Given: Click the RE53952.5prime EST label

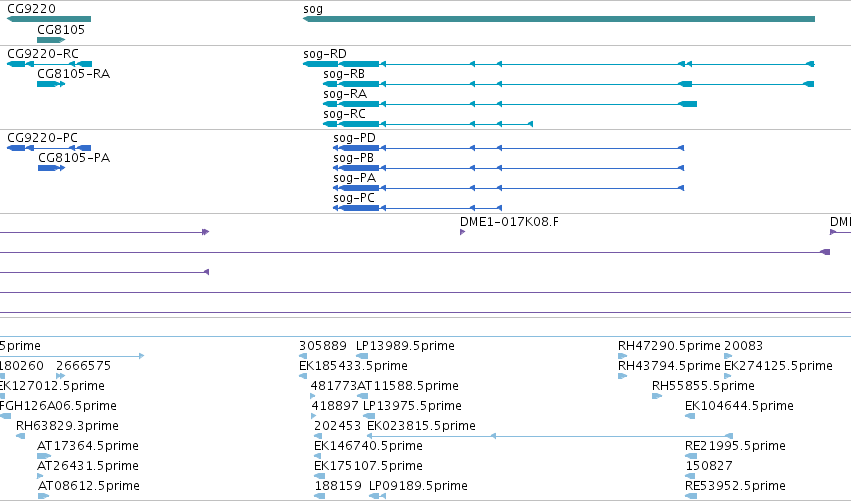Looking at the screenshot, I should pyautogui.click(x=735, y=486).
